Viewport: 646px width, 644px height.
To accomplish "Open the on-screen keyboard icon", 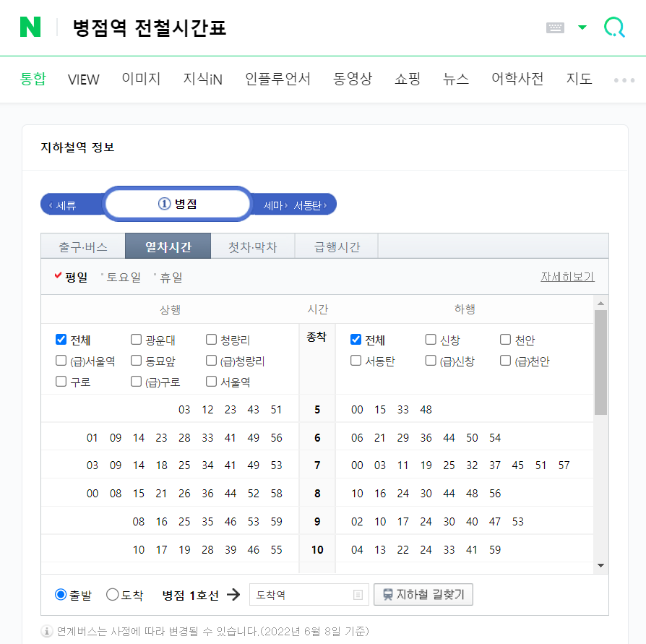I will [555, 27].
